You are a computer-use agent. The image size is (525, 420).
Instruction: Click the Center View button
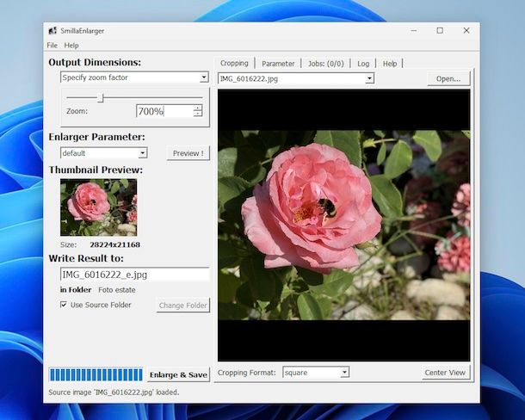tap(445, 373)
